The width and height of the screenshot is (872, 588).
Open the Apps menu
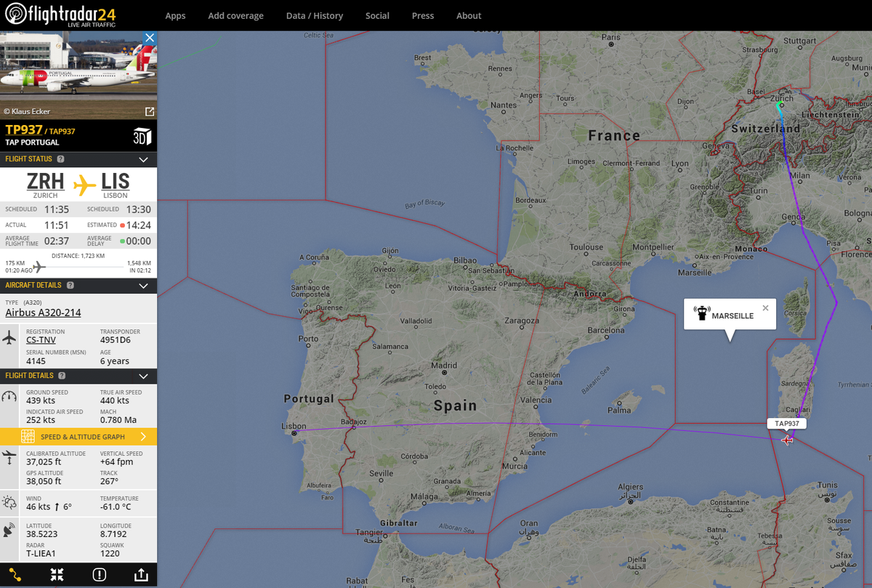pyautogui.click(x=175, y=15)
